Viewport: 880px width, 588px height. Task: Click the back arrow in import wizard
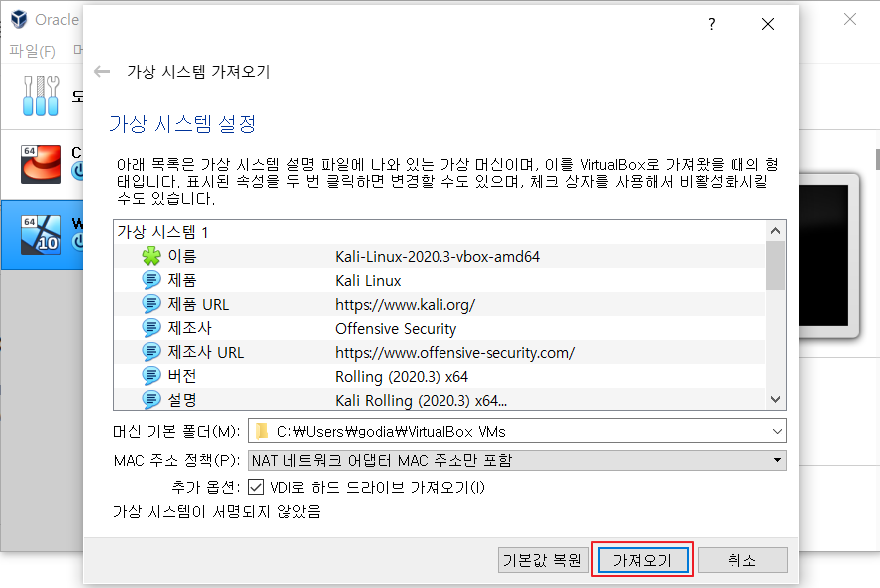102,71
